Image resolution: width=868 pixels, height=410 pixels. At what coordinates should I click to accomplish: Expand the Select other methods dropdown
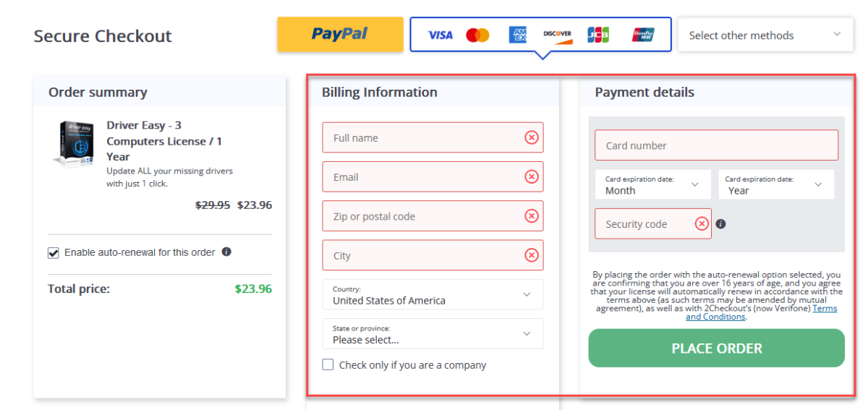pyautogui.click(x=765, y=35)
